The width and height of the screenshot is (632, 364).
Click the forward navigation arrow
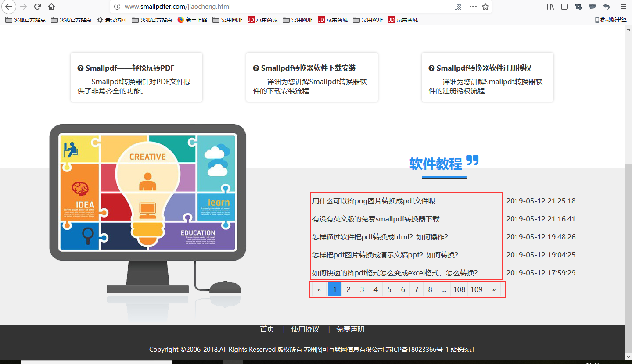(23, 7)
